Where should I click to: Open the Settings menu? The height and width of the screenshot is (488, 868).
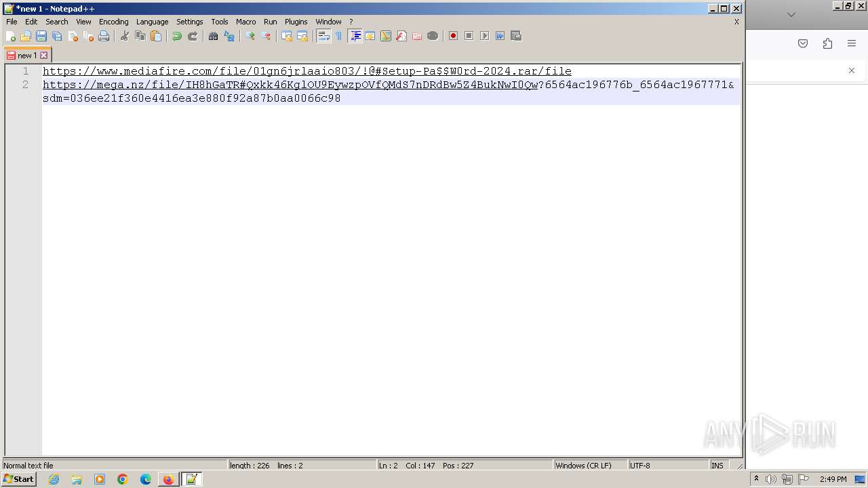[190, 22]
